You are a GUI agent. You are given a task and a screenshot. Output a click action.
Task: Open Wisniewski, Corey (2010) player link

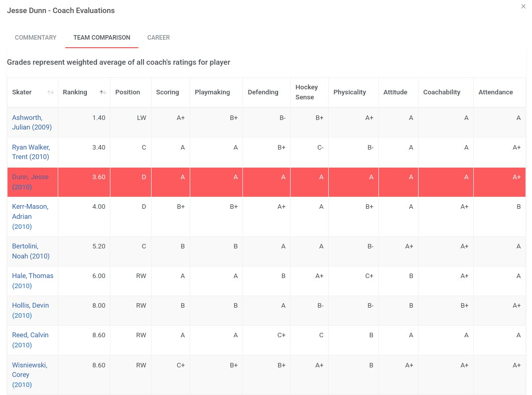click(30, 374)
